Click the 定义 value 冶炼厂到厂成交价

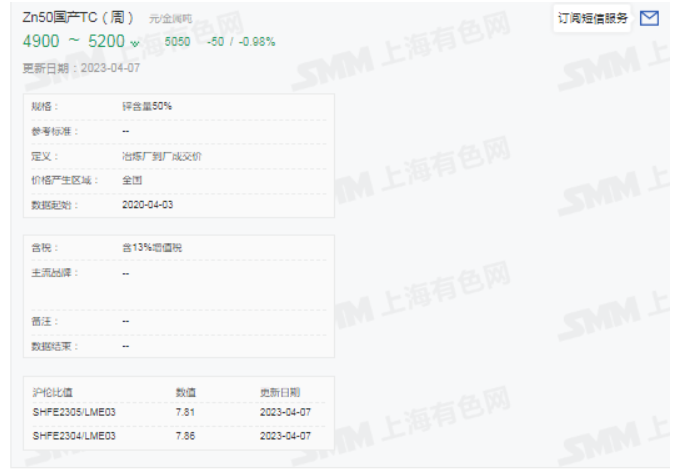point(162,156)
